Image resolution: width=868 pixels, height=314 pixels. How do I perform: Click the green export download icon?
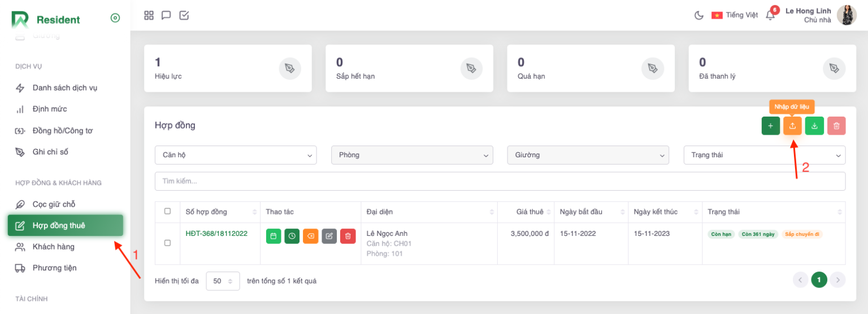point(814,126)
